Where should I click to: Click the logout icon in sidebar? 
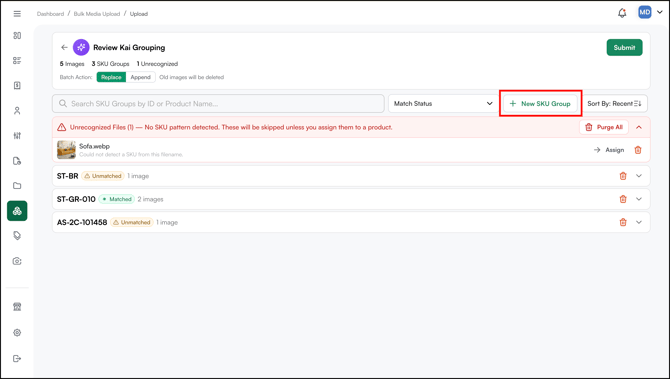[17, 358]
